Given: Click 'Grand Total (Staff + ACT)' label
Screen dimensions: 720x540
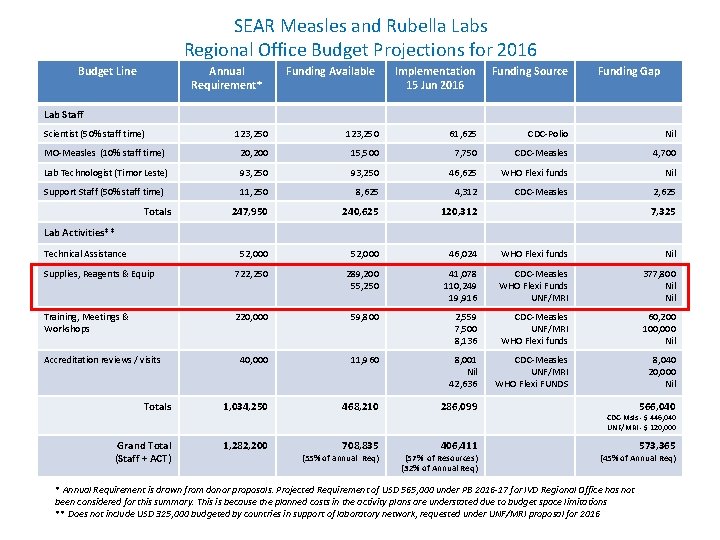Looking at the screenshot, I should [144, 452].
